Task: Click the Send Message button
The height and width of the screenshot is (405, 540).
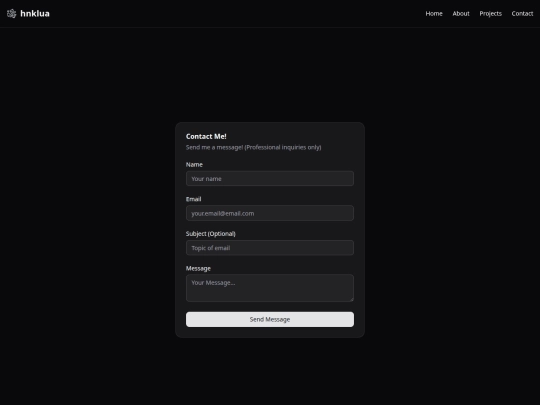Action: coord(270,319)
